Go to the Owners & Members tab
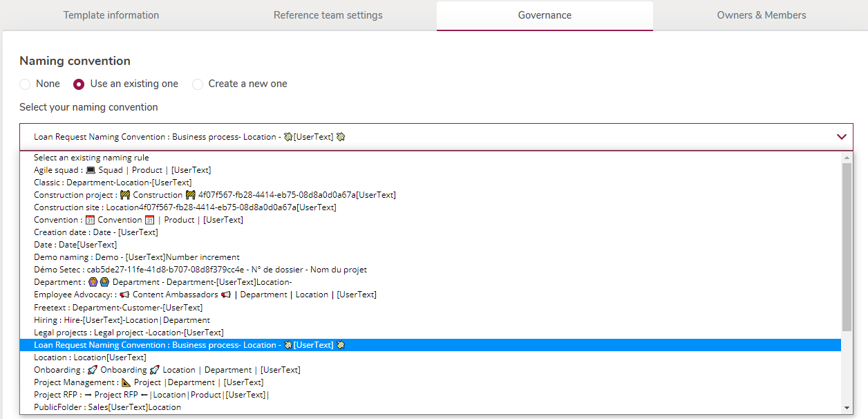Image resolution: width=868 pixels, height=419 pixels. tap(762, 15)
